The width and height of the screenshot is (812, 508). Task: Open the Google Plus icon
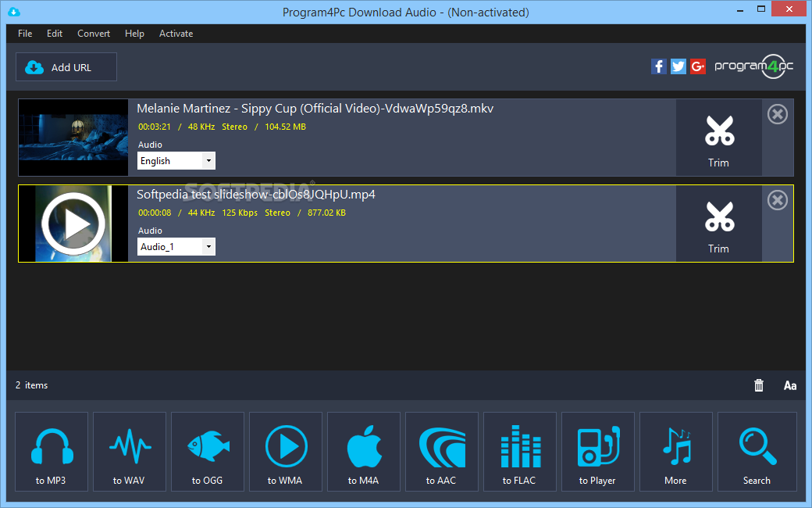(x=698, y=66)
